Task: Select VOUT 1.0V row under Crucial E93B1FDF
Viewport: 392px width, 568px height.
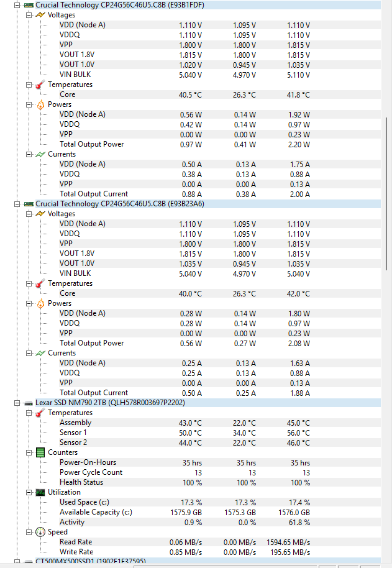Action: [x=219, y=65]
